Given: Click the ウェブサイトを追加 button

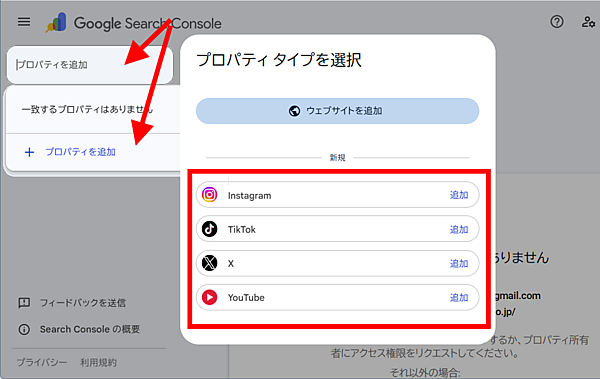Looking at the screenshot, I should click(337, 111).
